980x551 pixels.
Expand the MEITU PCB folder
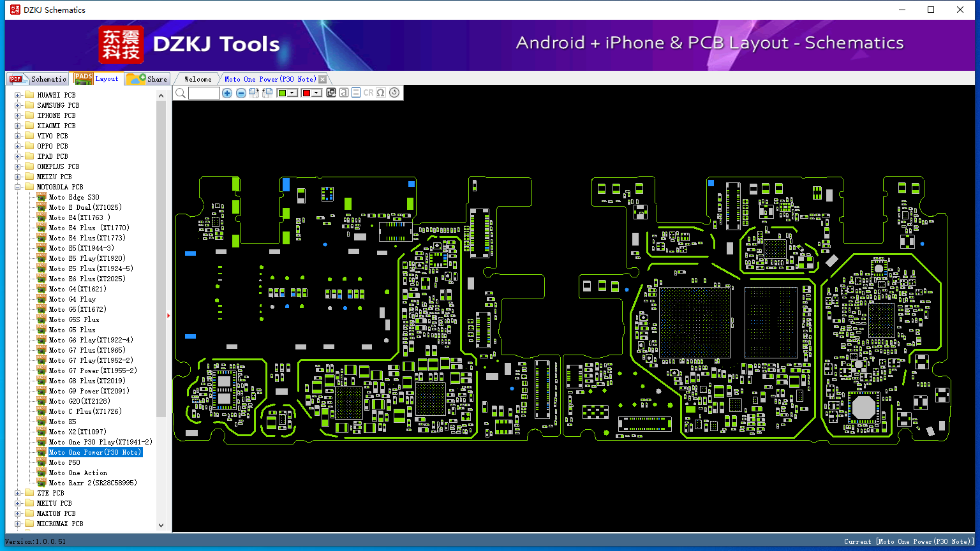pyautogui.click(x=18, y=503)
